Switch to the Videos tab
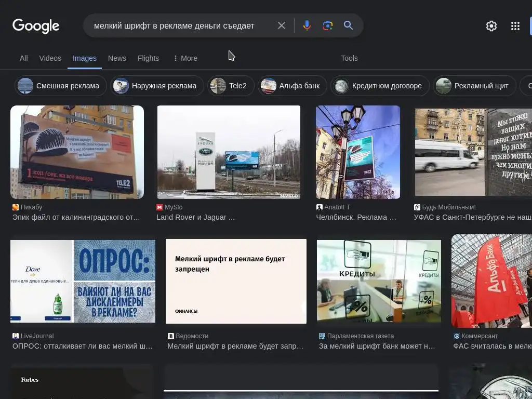 coord(50,58)
